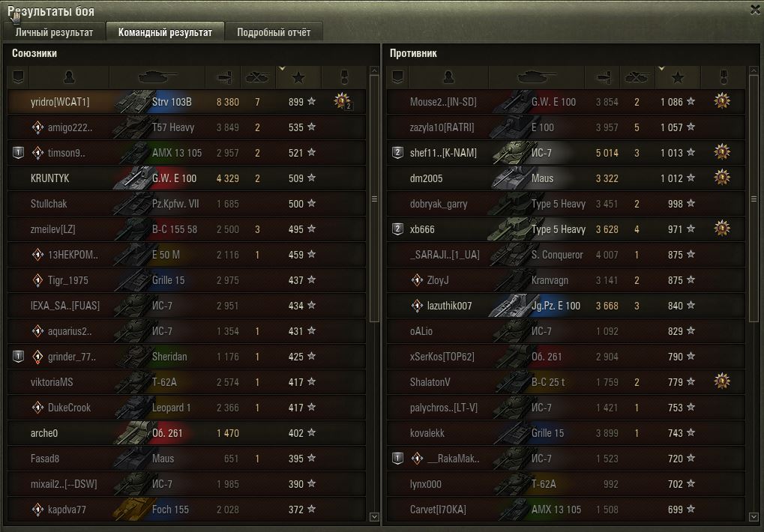The height and width of the screenshot is (532, 764).
Task: Sort allies by kills icon
Action: 257,77
